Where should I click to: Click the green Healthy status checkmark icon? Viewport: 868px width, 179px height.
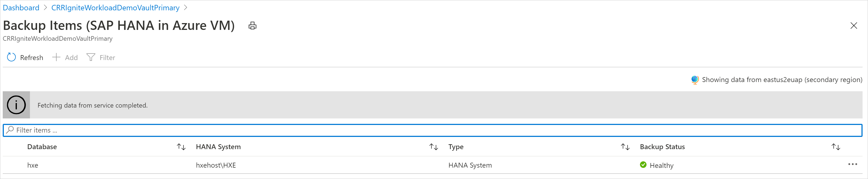(x=643, y=165)
